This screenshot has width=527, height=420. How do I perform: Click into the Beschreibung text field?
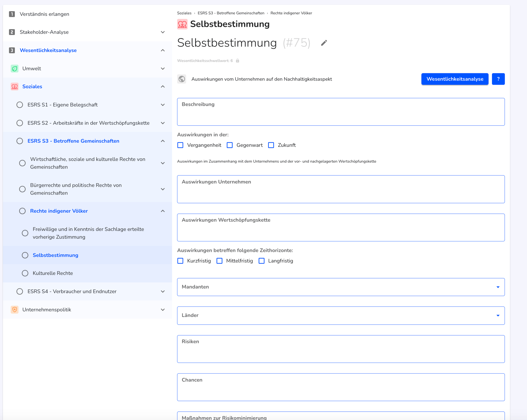[x=341, y=112]
